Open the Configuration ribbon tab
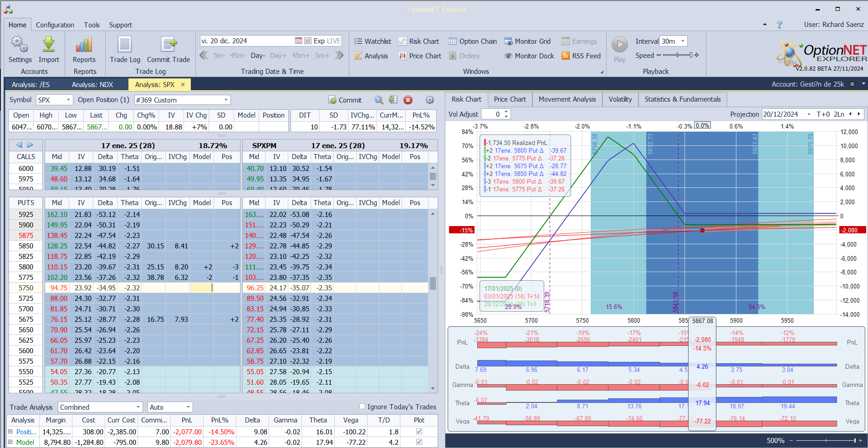This screenshot has width=868, height=448. [55, 25]
